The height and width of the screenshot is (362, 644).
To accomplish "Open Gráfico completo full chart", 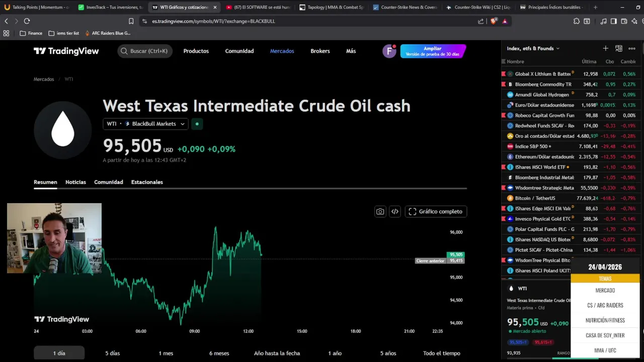I will [x=436, y=212].
